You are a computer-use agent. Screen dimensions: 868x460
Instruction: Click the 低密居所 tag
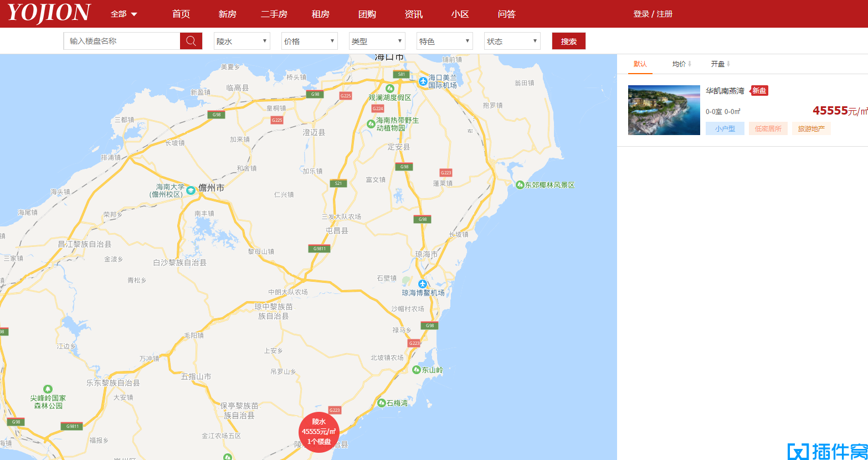pyautogui.click(x=768, y=128)
